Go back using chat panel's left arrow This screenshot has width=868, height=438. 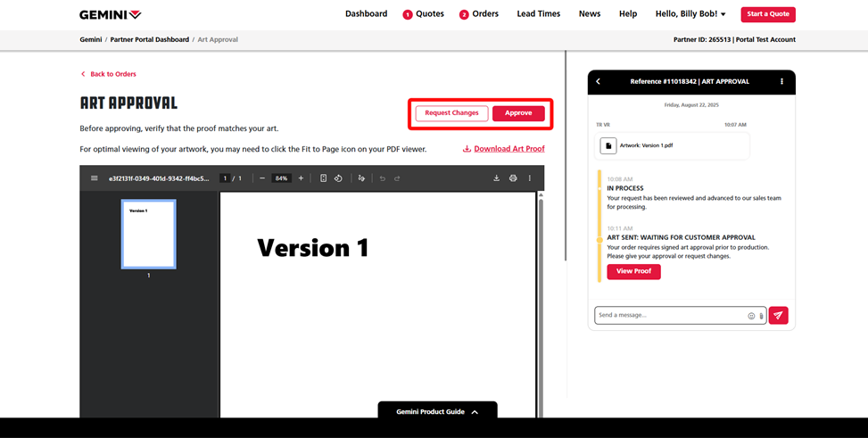coord(599,82)
